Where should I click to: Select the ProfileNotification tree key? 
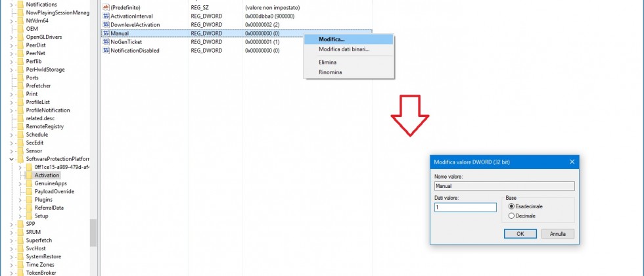pos(47,110)
